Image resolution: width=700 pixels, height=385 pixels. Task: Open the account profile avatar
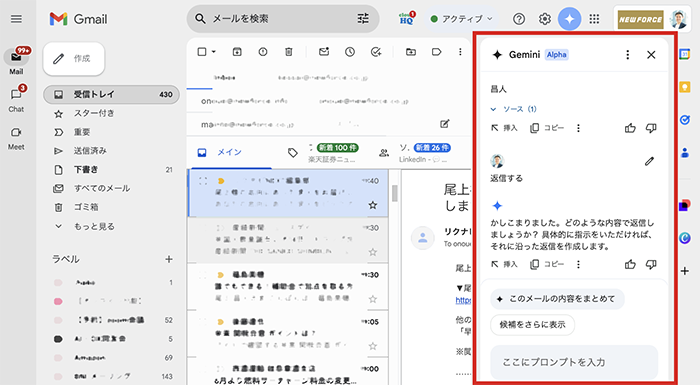(x=679, y=19)
